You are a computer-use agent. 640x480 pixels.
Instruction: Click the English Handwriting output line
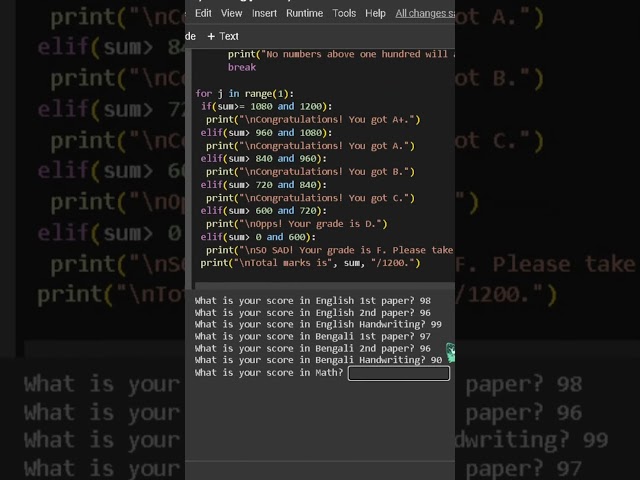[318, 324]
